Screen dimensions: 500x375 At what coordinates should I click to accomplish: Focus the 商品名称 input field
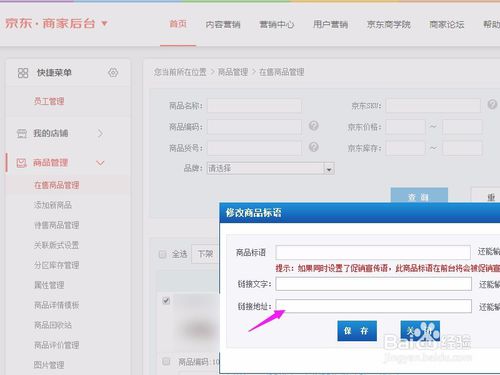(254, 106)
